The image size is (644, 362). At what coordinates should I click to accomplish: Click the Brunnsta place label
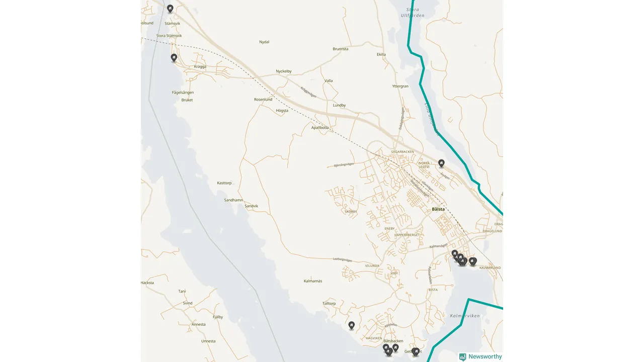341,49
